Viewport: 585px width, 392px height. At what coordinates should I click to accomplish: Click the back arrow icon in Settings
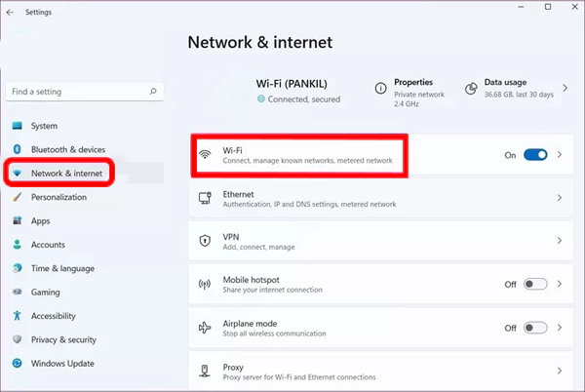tap(10, 13)
